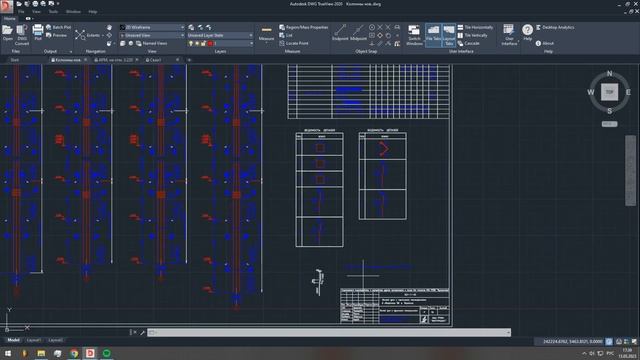The image size is (640, 360).
Task: Start Batch Plot
Action: [x=58, y=27]
